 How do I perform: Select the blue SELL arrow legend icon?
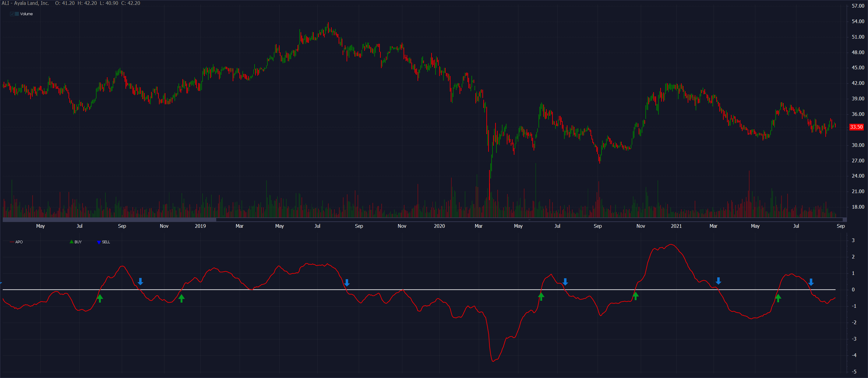98,242
